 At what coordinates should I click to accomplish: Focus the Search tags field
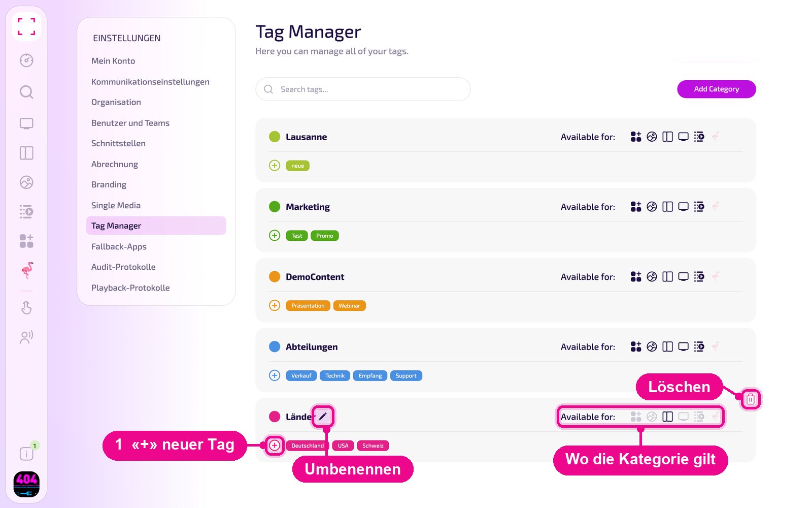363,89
